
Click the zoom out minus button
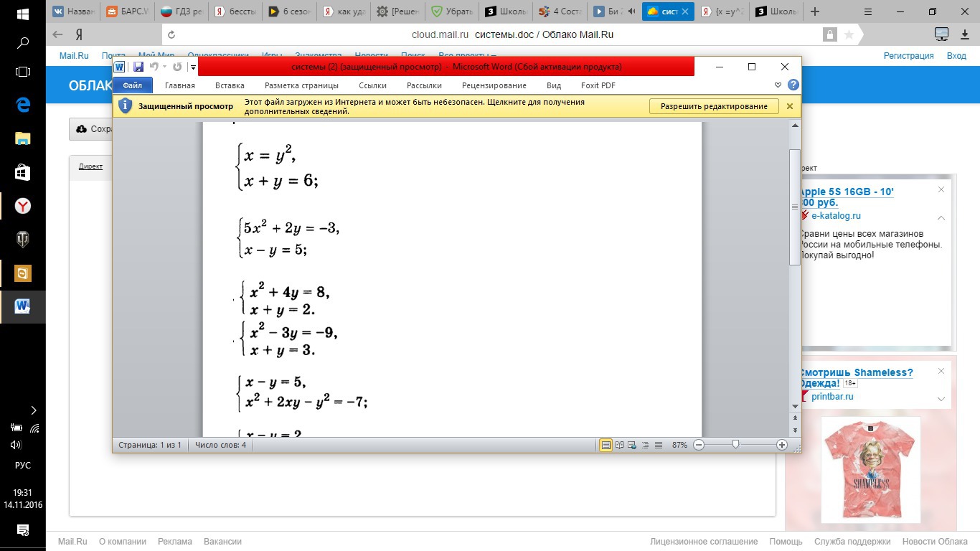pyautogui.click(x=699, y=445)
